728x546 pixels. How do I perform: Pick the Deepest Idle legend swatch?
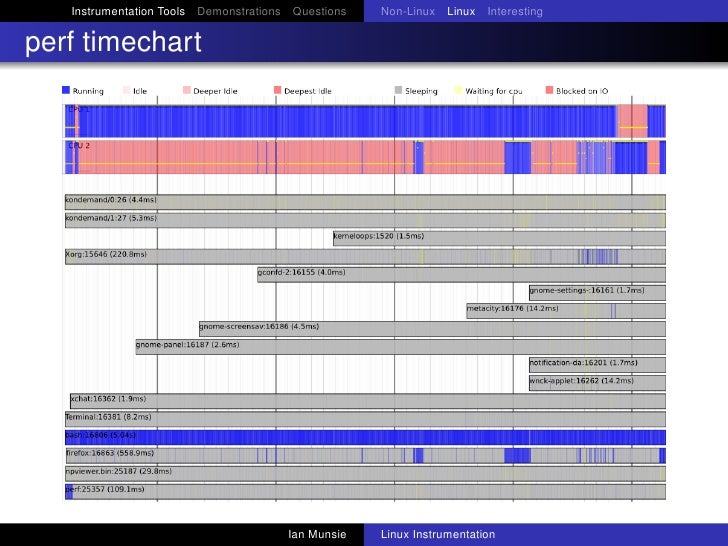click(x=278, y=91)
